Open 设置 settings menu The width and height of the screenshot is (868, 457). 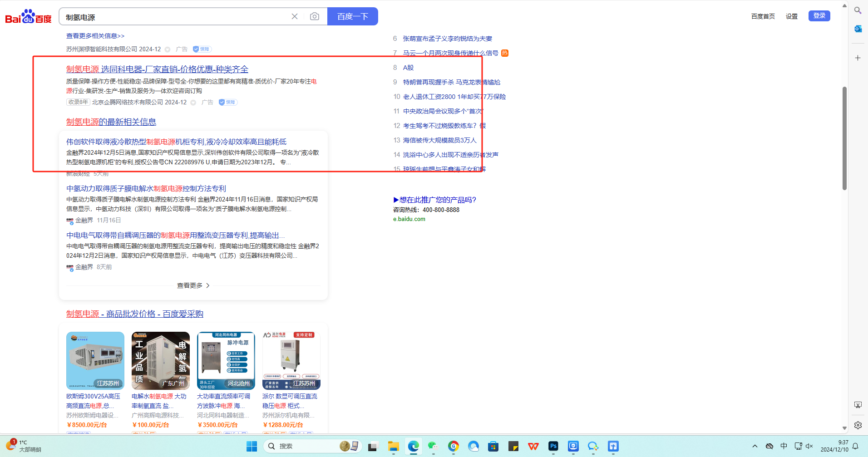click(x=792, y=16)
